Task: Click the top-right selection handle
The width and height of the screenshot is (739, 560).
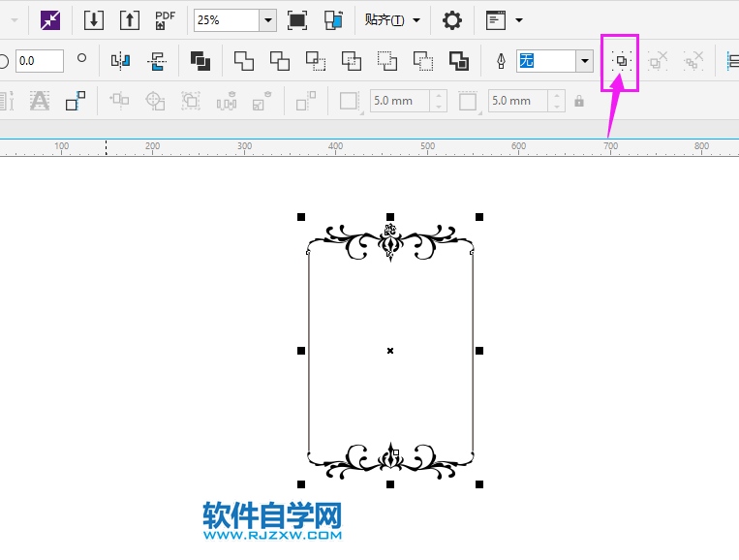Action: pos(479,217)
